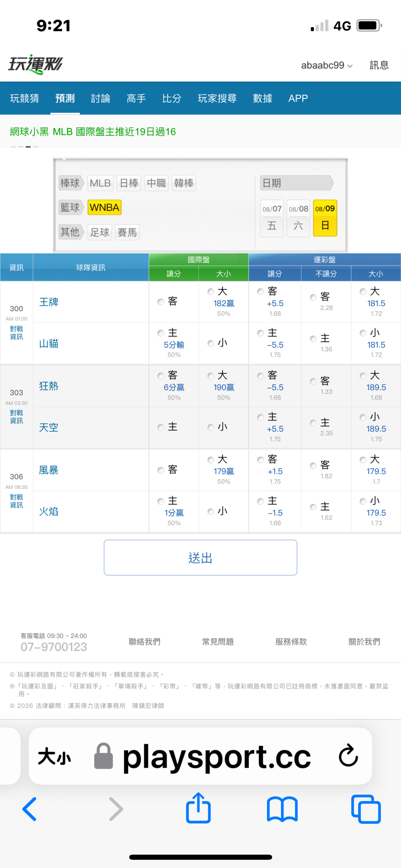This screenshot has height=868, width=401.
Task: Select the 中職 league button
Action: (156, 183)
